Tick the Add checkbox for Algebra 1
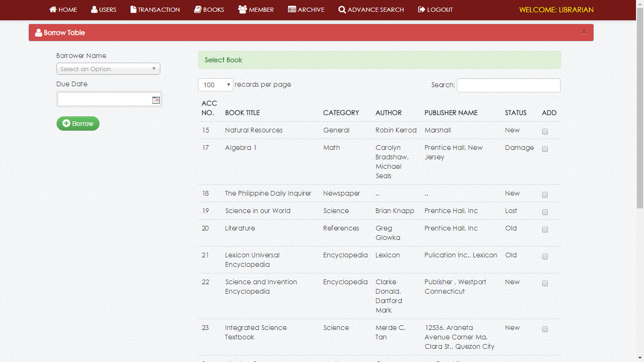This screenshot has height=362, width=644. [545, 149]
